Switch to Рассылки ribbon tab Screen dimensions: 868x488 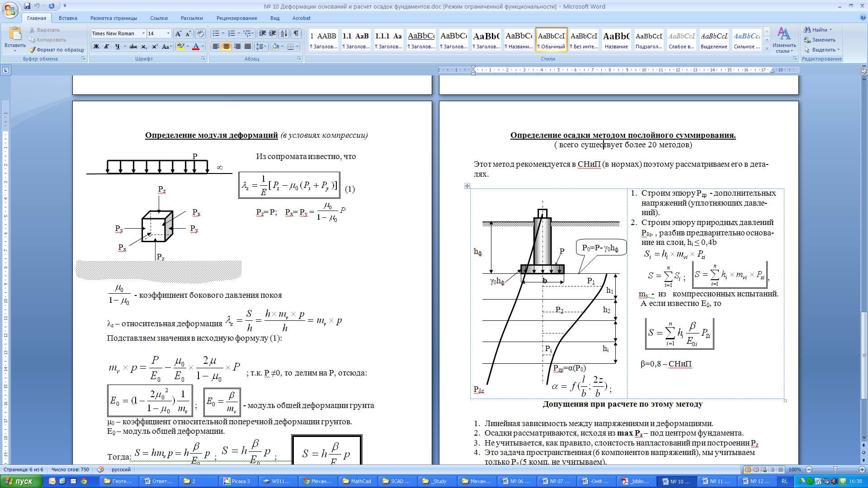coord(192,18)
